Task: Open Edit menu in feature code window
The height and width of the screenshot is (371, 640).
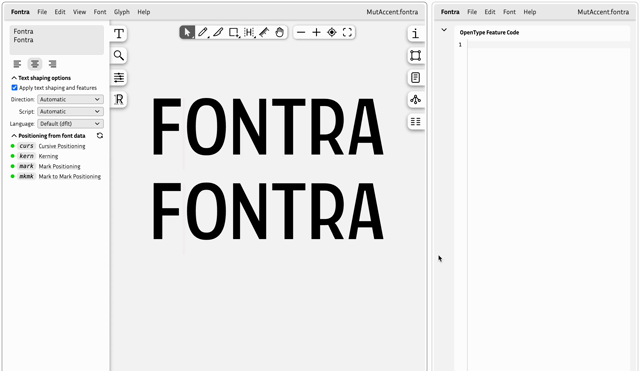Action: 490,12
